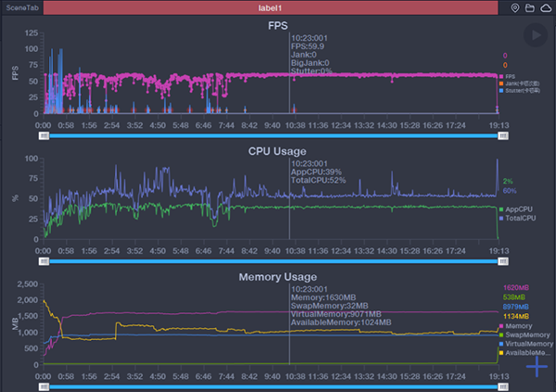Click left handle of Memory range slider
This screenshot has height=392, width=556.
tap(44, 387)
